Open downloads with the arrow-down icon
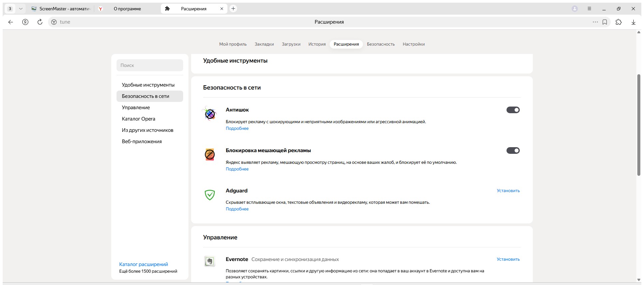The height and width of the screenshot is (285, 644). pos(633,22)
